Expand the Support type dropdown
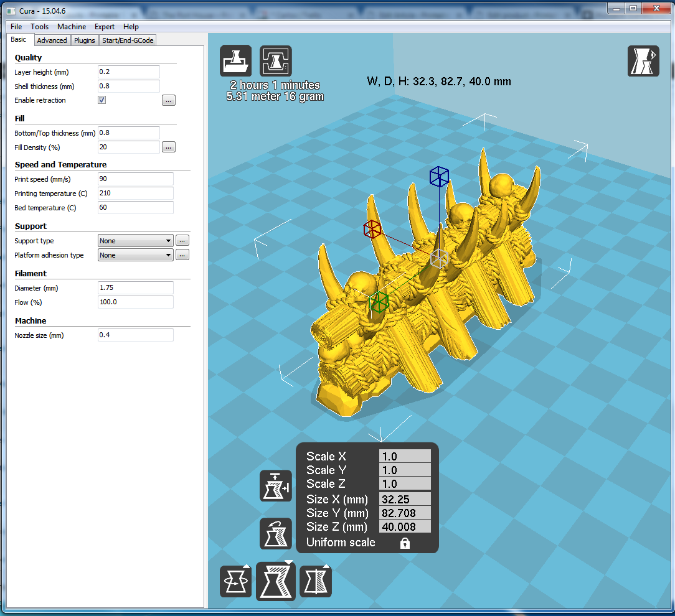 pyautogui.click(x=136, y=241)
